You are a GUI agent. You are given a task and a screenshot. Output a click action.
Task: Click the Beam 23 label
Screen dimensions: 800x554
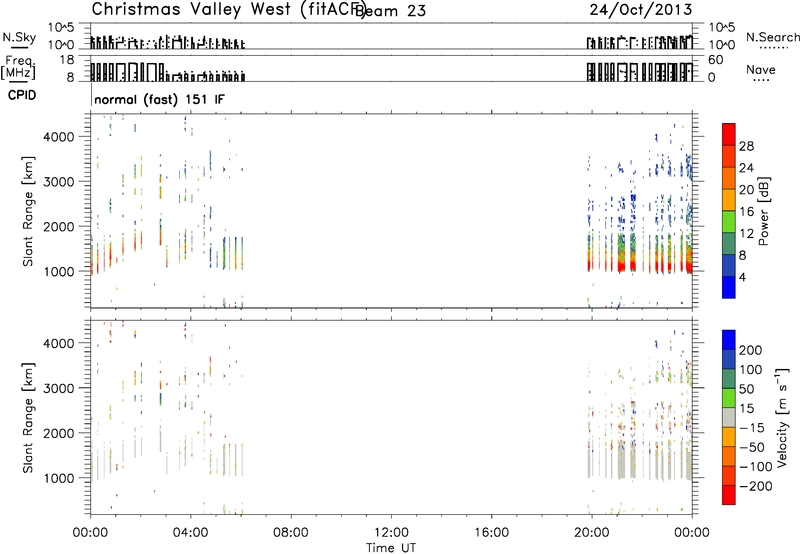[x=391, y=10]
